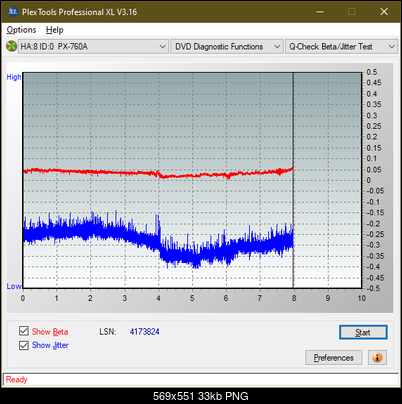Viewport: 402px width, 404px height.
Task: Open the orange info icon button
Action: coord(377,358)
